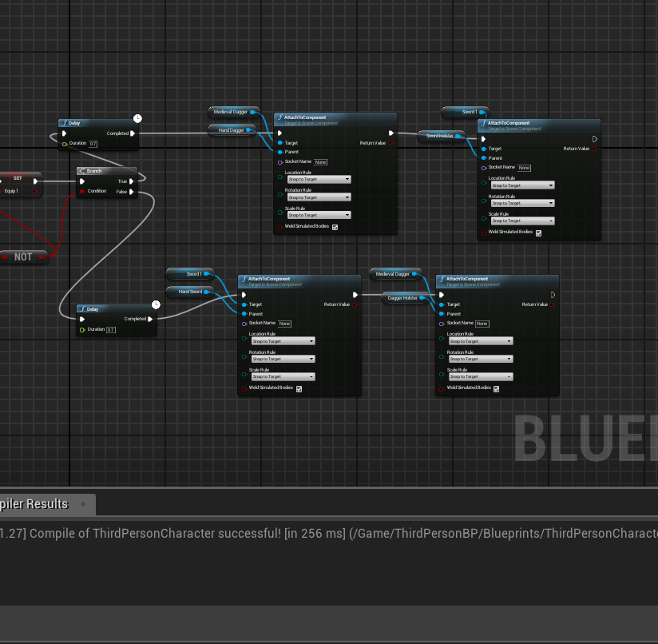Viewport: 658px width, 644px height.
Task: Open the Location Rule dropdown on the Hand Sword attach node
Action: pyautogui.click(x=283, y=341)
